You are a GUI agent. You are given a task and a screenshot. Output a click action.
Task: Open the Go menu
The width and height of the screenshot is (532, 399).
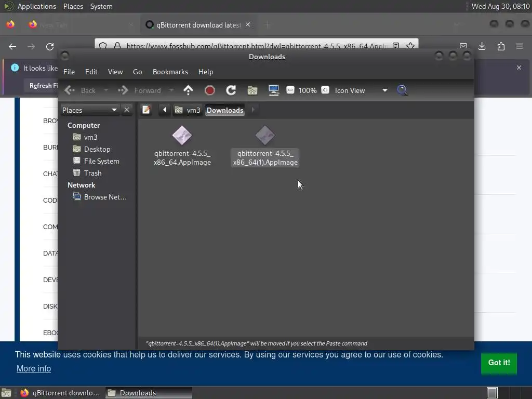137,72
